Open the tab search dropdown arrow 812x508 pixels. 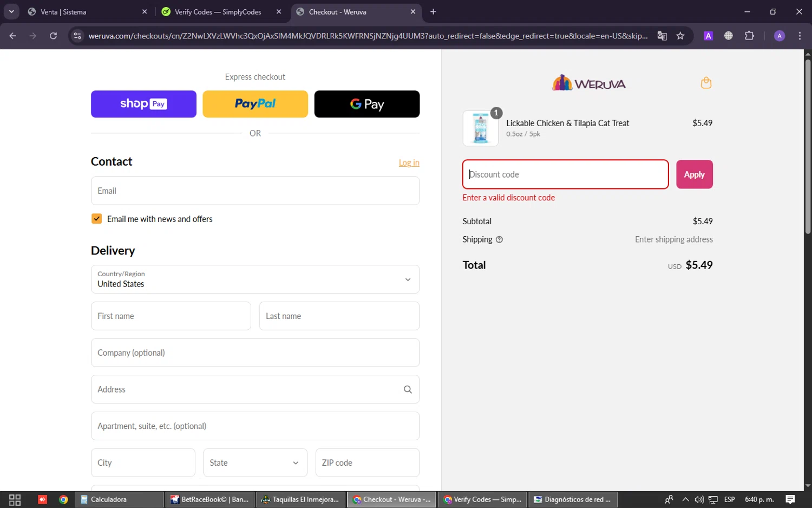point(11,11)
